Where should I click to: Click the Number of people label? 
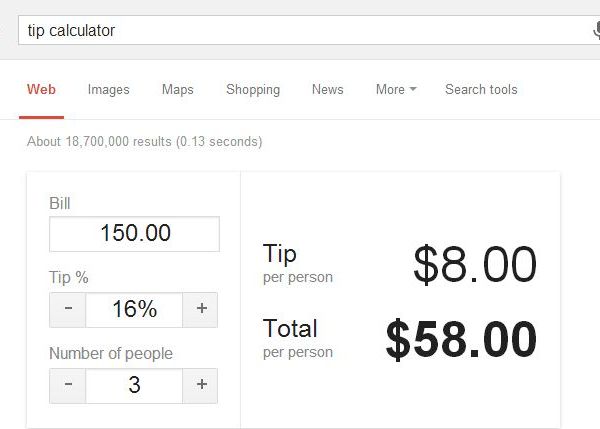point(110,353)
